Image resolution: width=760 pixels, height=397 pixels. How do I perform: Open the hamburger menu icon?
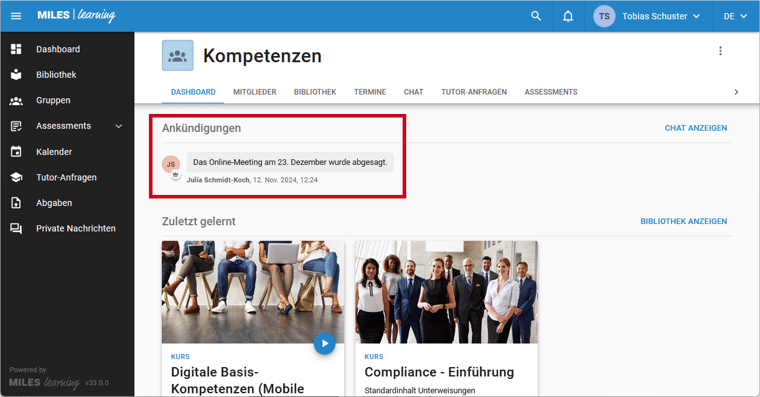point(16,16)
